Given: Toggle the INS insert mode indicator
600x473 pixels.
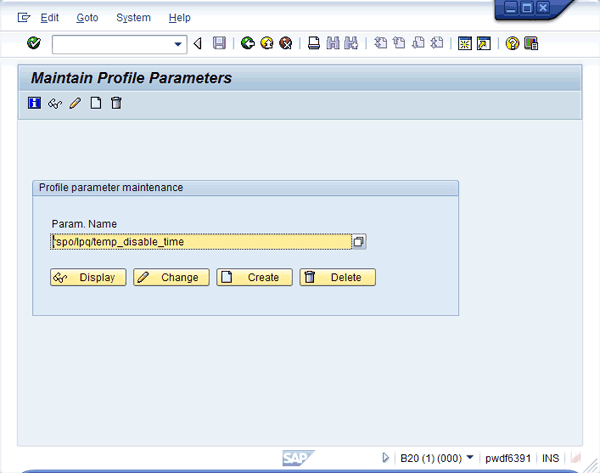Looking at the screenshot, I should [x=550, y=458].
